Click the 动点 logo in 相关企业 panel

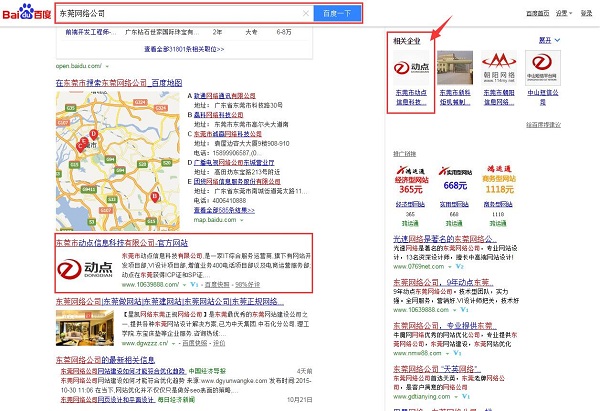411,68
